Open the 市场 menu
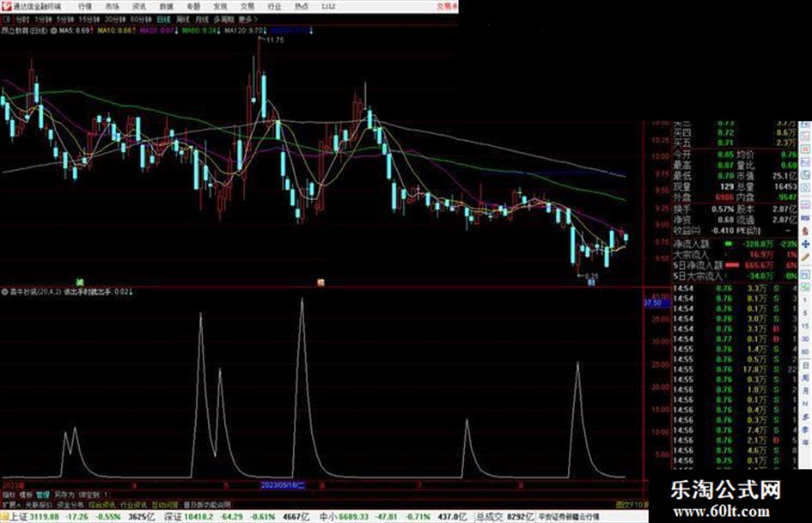Viewport: 812px width, 523px height. pyautogui.click(x=112, y=7)
